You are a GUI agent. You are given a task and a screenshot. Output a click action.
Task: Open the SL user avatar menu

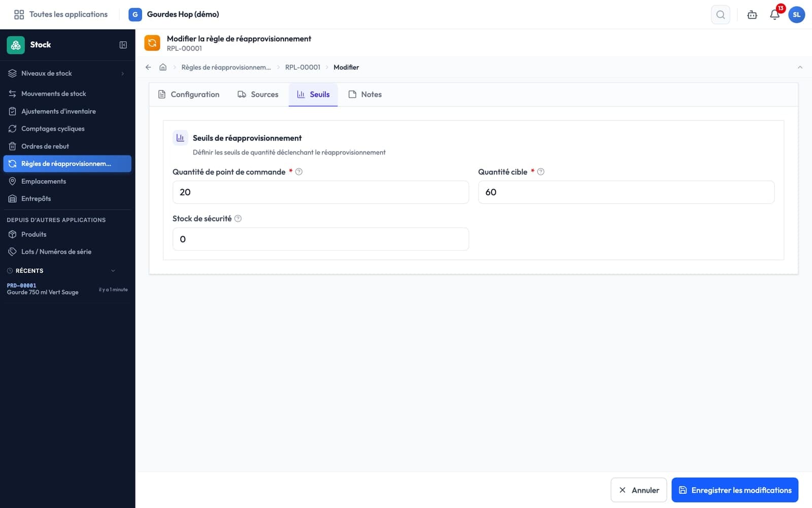point(796,15)
